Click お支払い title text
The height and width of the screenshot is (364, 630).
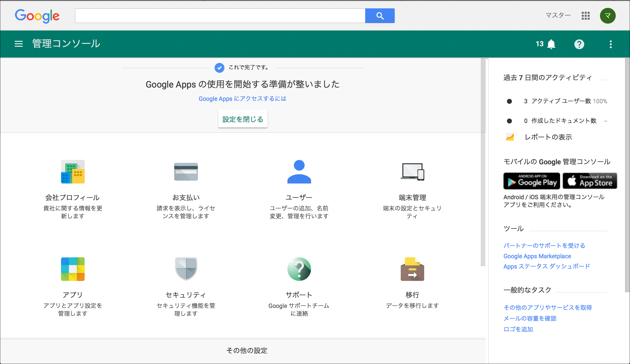(x=186, y=197)
